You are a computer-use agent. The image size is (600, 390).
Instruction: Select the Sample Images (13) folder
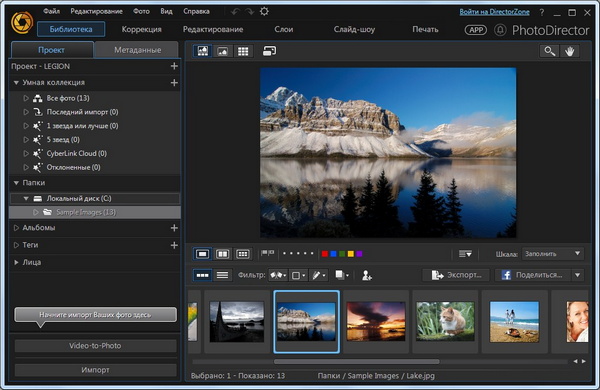(95, 212)
